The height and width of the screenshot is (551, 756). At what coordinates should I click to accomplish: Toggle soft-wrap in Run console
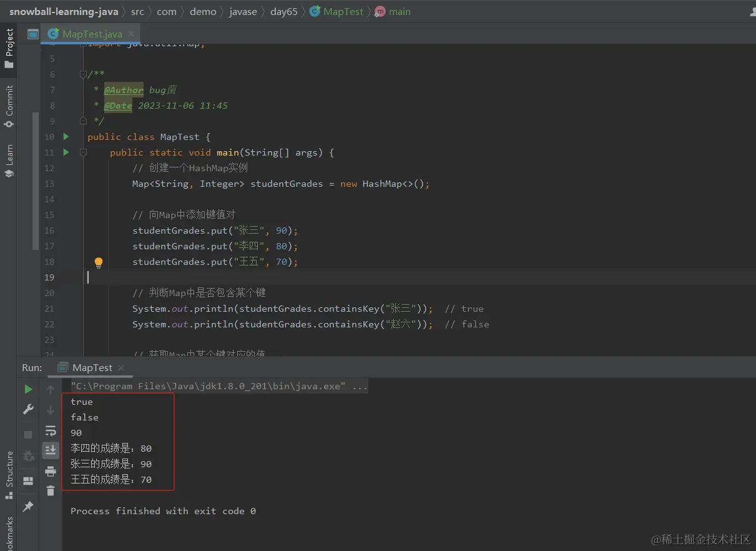tap(51, 430)
